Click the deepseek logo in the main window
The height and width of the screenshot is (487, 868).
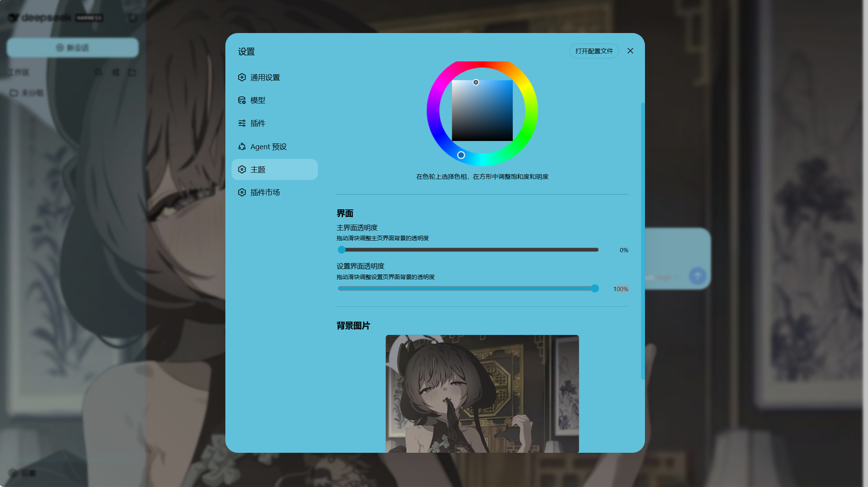pyautogui.click(x=56, y=18)
